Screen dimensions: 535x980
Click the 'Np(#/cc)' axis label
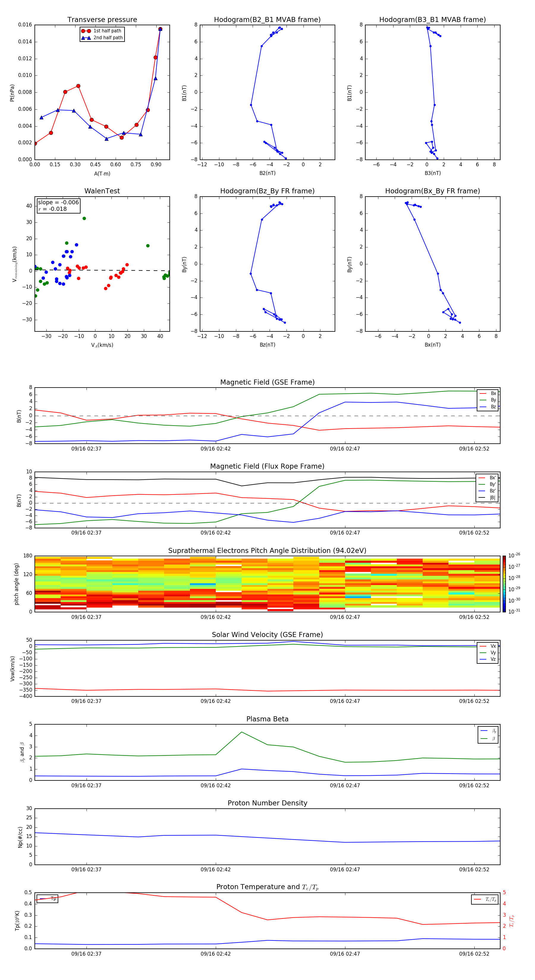tap(20, 837)
